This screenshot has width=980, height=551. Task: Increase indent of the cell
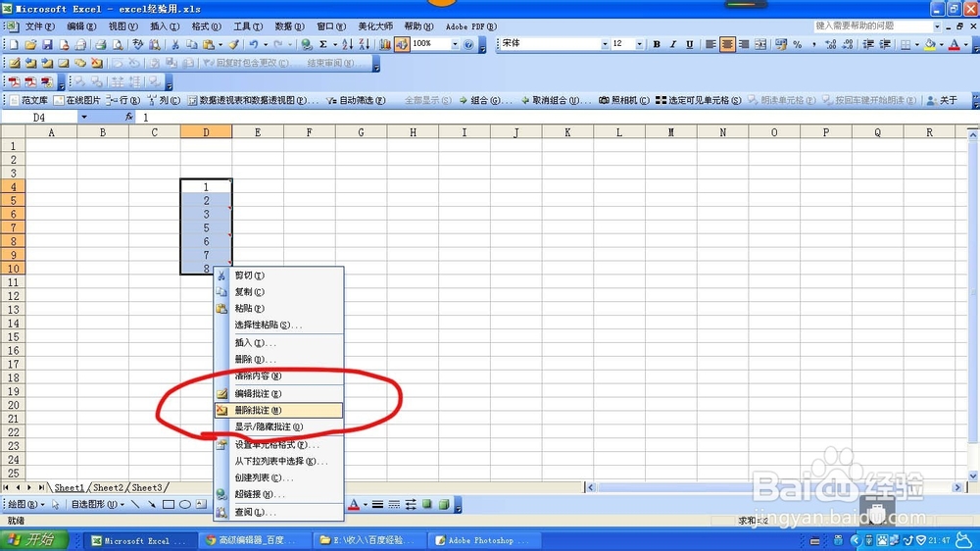coord(885,44)
